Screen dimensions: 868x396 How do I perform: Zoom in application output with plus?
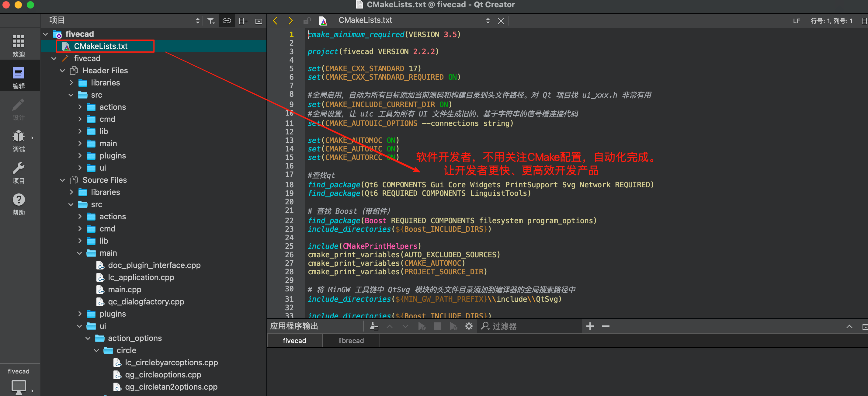(x=590, y=326)
